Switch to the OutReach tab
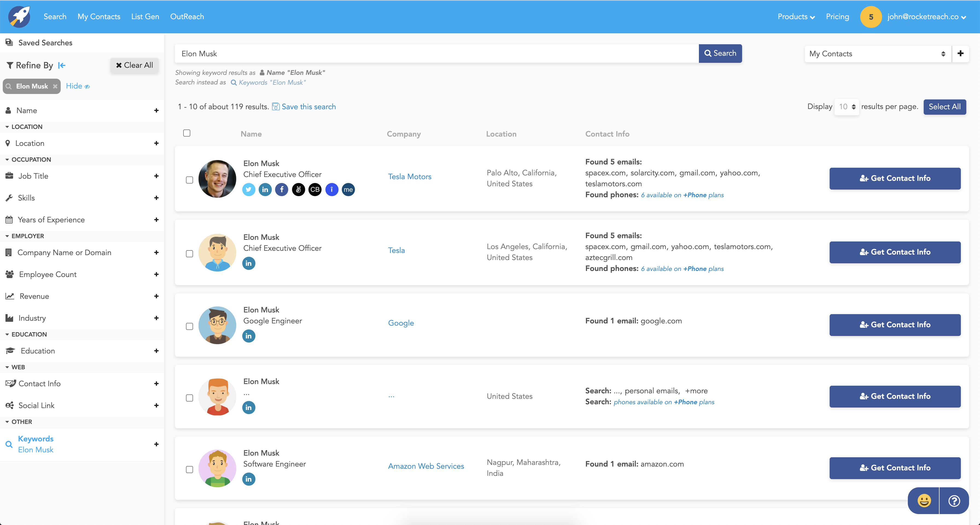The height and width of the screenshot is (525, 980). [187, 16]
